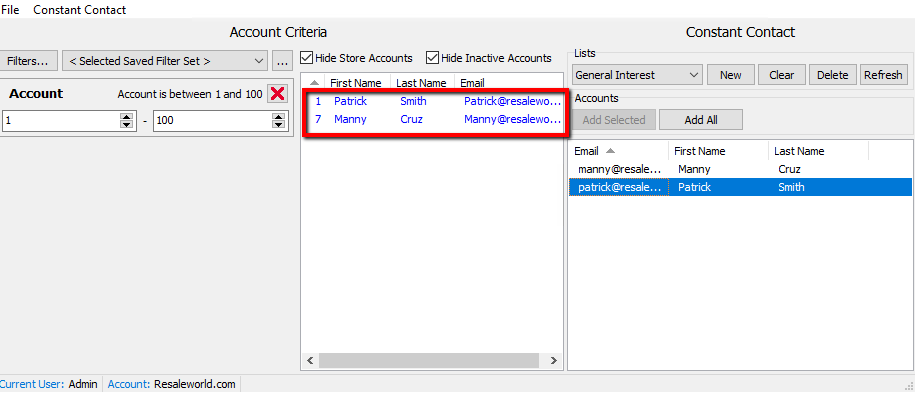The height and width of the screenshot is (394, 920).
Task: Click the Clear list button
Action: 782,75
